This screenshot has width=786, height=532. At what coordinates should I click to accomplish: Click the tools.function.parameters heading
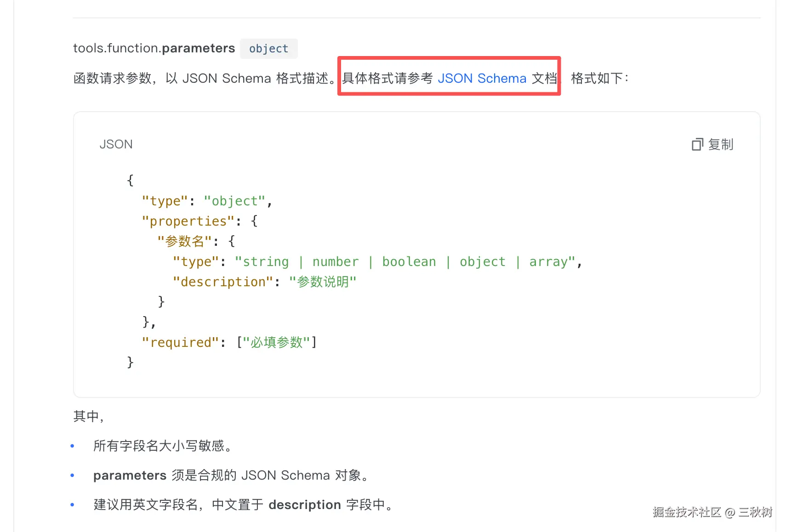point(154,48)
